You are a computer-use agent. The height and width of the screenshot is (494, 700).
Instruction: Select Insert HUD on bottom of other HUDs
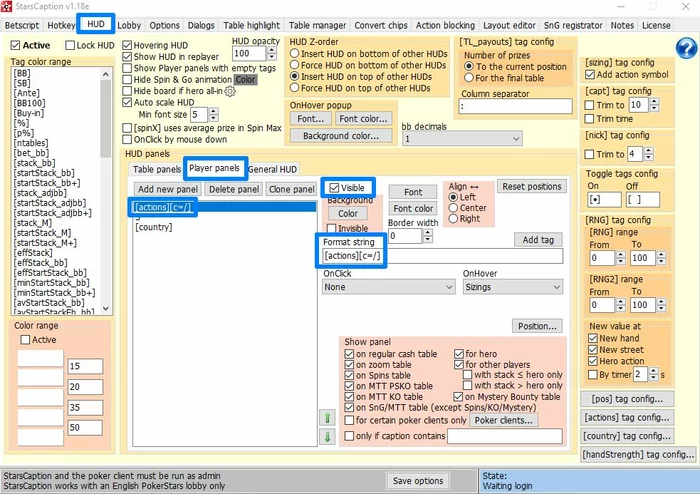[x=294, y=54]
